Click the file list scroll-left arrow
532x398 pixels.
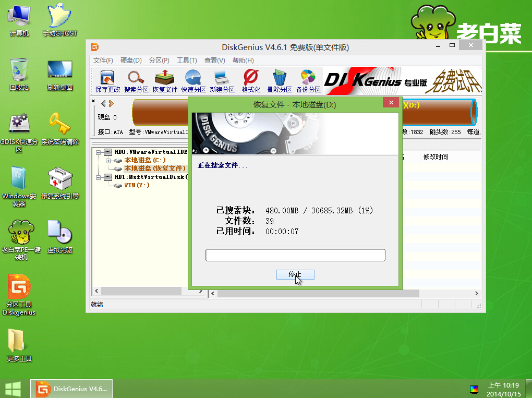(213, 294)
